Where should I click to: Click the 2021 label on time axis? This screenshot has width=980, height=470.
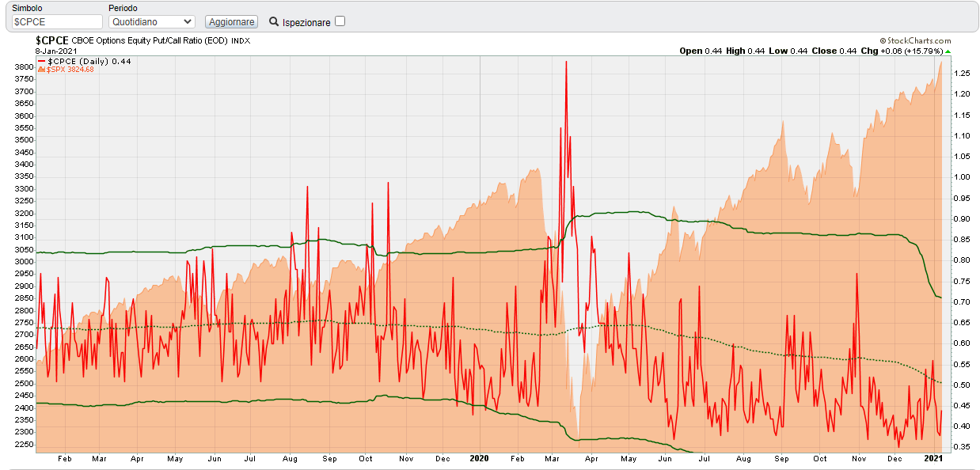(x=933, y=458)
